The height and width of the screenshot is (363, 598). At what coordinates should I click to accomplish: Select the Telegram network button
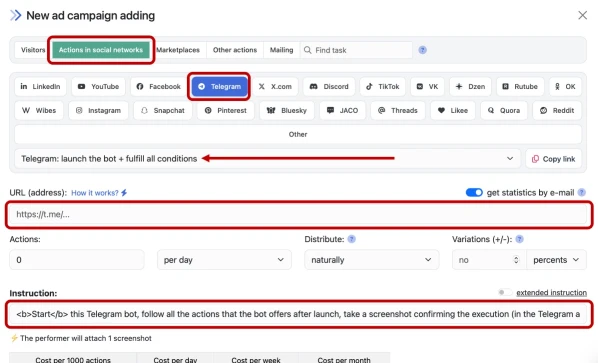[219, 87]
